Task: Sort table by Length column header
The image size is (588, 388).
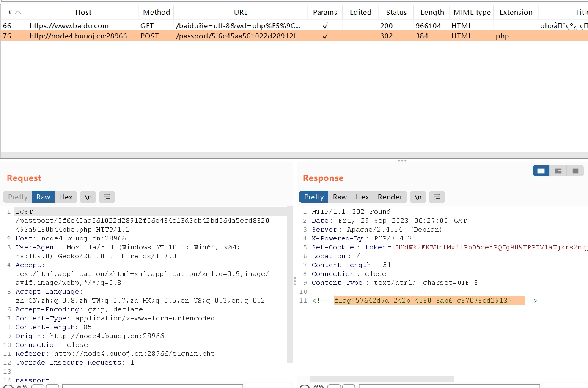Action: click(432, 12)
